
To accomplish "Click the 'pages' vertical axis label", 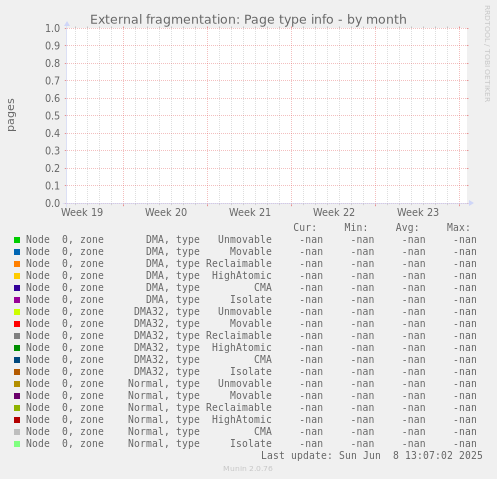I will (x=11, y=115).
